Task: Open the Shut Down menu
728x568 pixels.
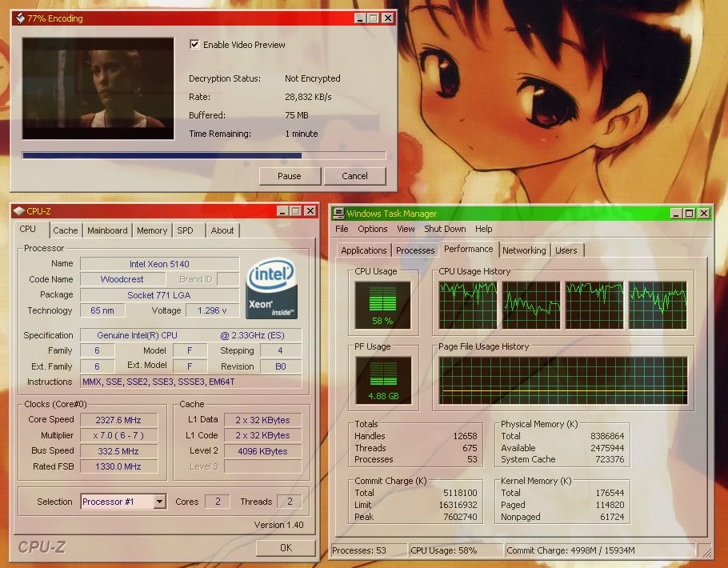Action: click(445, 229)
